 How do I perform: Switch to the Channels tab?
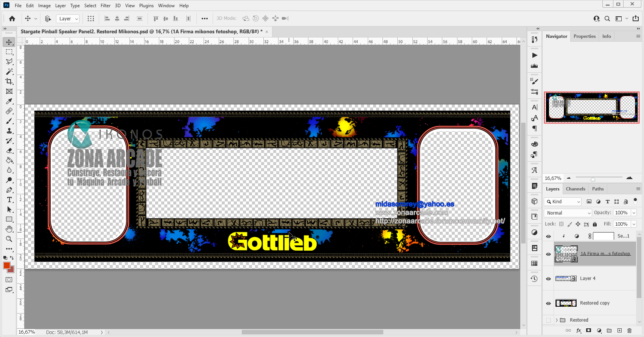point(576,189)
